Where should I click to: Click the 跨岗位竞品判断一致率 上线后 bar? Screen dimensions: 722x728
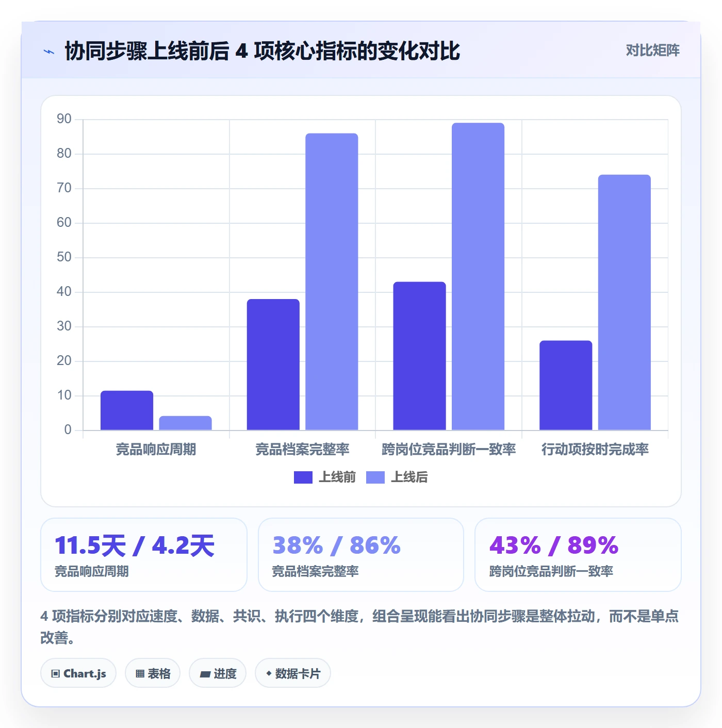[x=478, y=276]
